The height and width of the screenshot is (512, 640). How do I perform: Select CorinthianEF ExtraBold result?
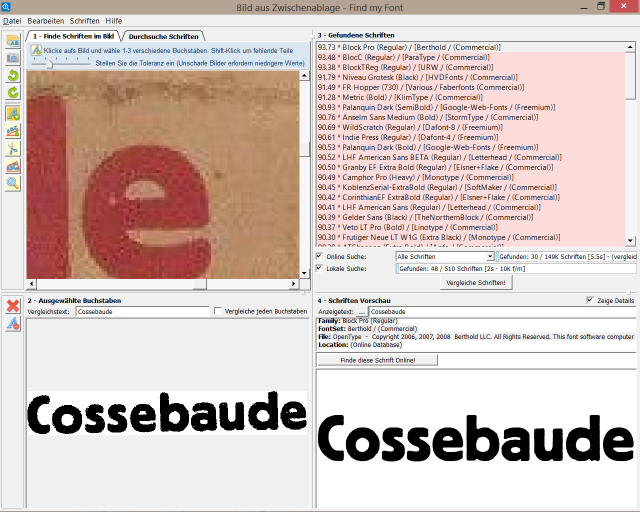click(471, 197)
